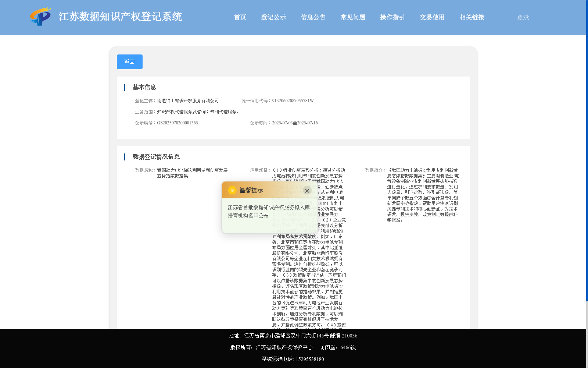588x368 pixels.
Task: Open 常见问题 menu item
Action: (353, 17)
